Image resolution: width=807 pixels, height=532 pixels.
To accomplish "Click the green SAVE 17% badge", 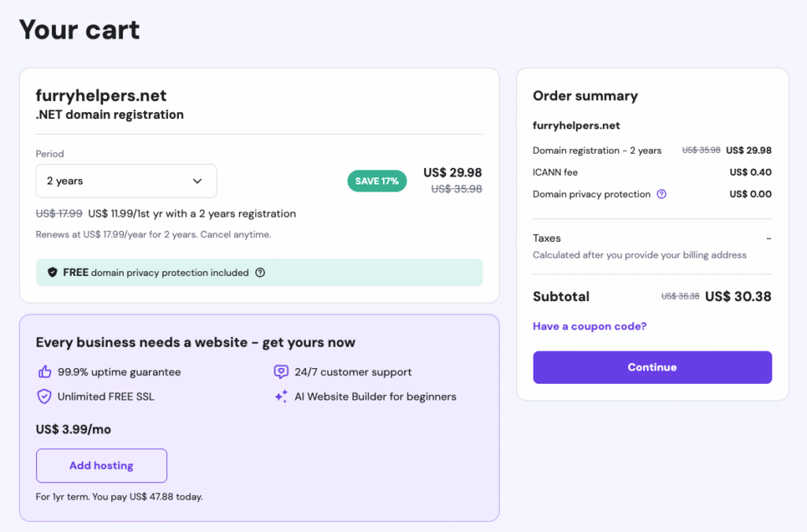I will click(377, 180).
